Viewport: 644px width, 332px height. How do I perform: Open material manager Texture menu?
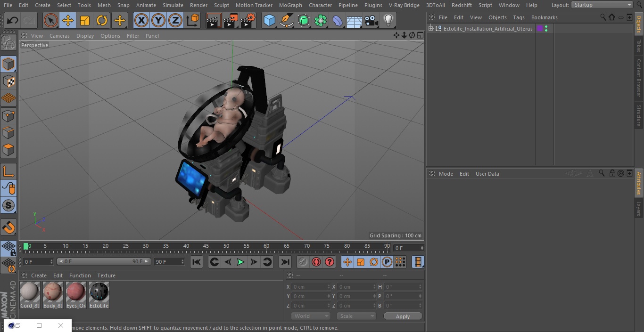(x=106, y=275)
